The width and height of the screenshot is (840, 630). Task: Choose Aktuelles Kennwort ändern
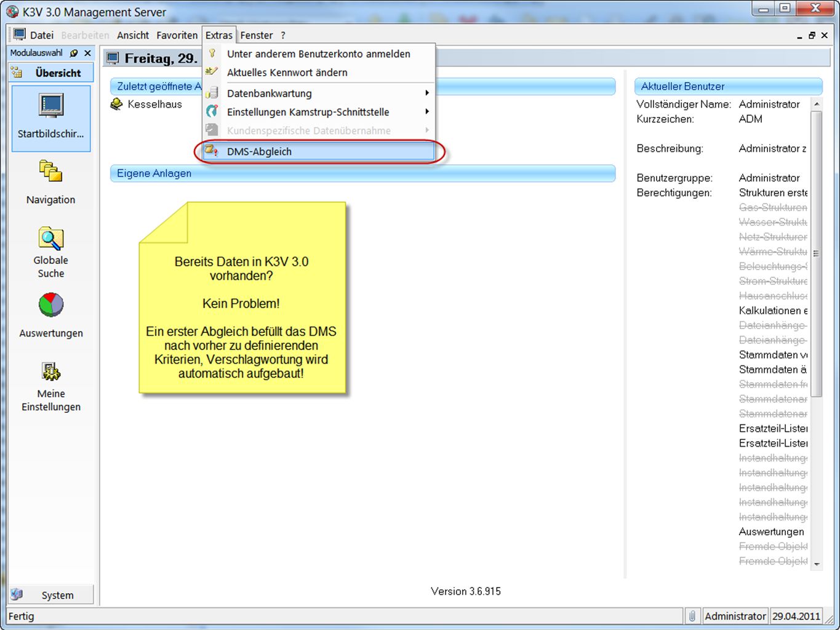pos(319,72)
